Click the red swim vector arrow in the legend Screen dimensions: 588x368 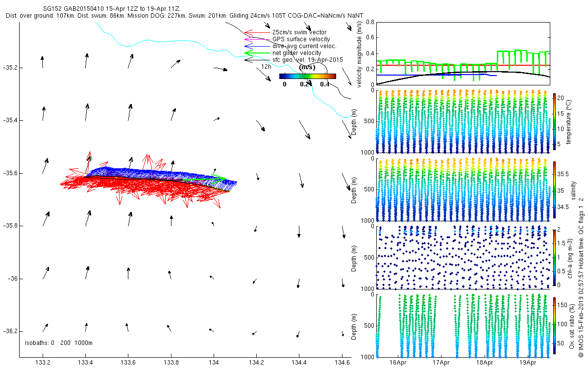[257, 33]
